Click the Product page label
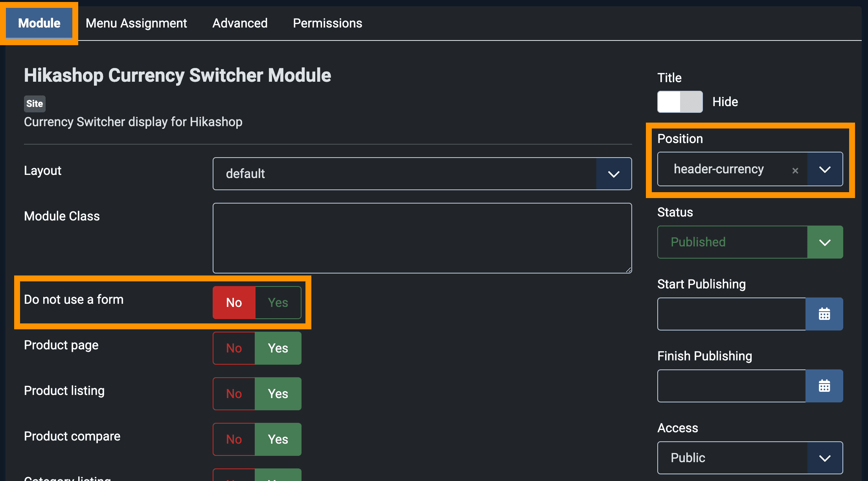The height and width of the screenshot is (481, 868). 61,345
